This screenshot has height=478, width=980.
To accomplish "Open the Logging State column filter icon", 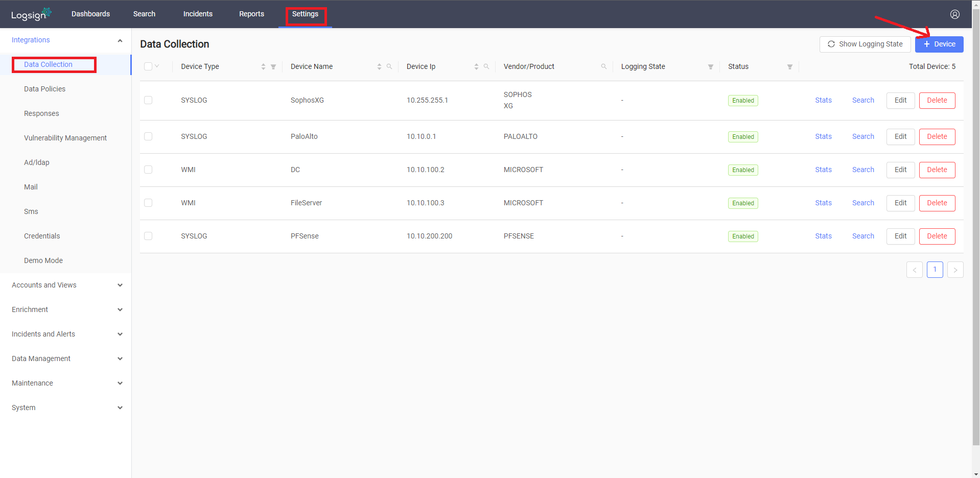I will [710, 66].
